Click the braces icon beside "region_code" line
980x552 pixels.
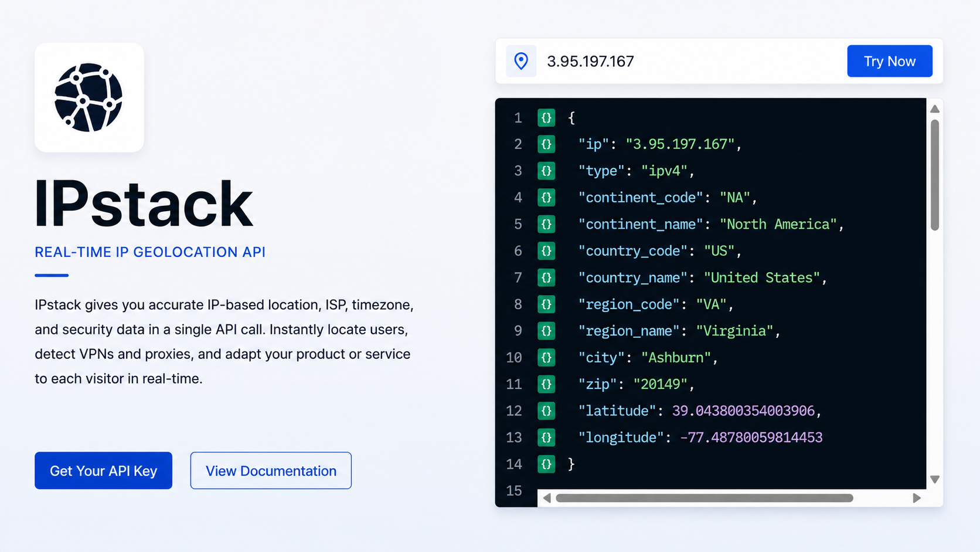(546, 304)
